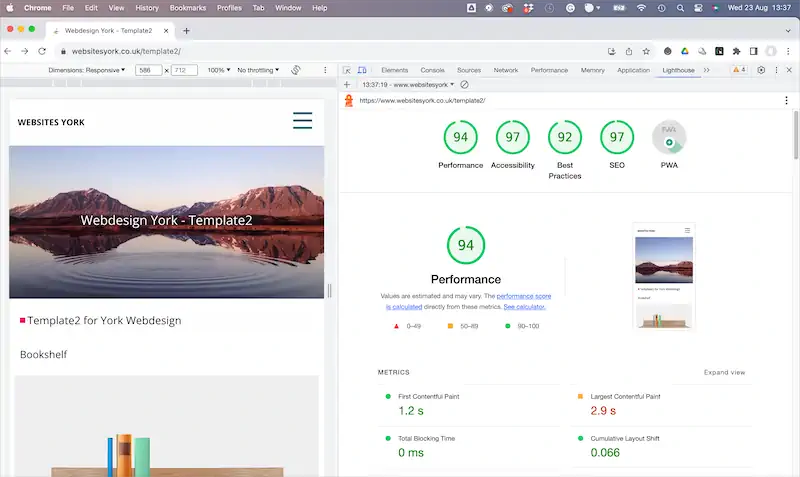Select the Lighthouse tab
The height and width of the screenshot is (477, 800).
click(678, 70)
